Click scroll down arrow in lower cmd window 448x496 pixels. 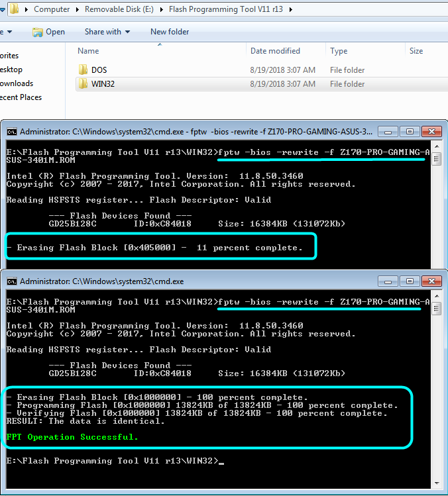coord(437,483)
